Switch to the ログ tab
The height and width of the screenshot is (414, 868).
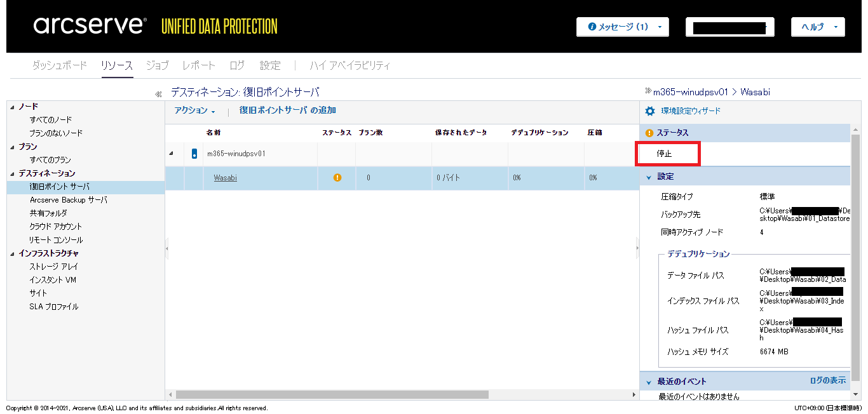(x=237, y=65)
